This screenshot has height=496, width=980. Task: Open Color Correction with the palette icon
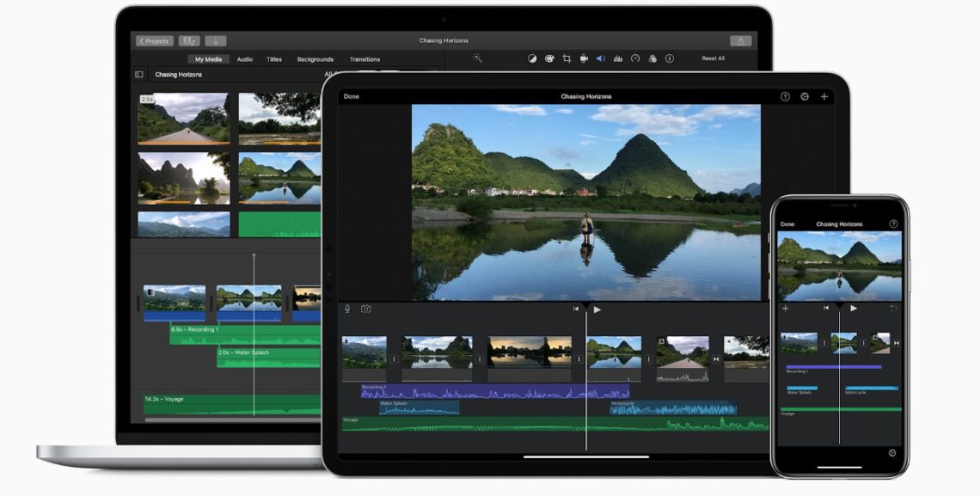[x=548, y=58]
